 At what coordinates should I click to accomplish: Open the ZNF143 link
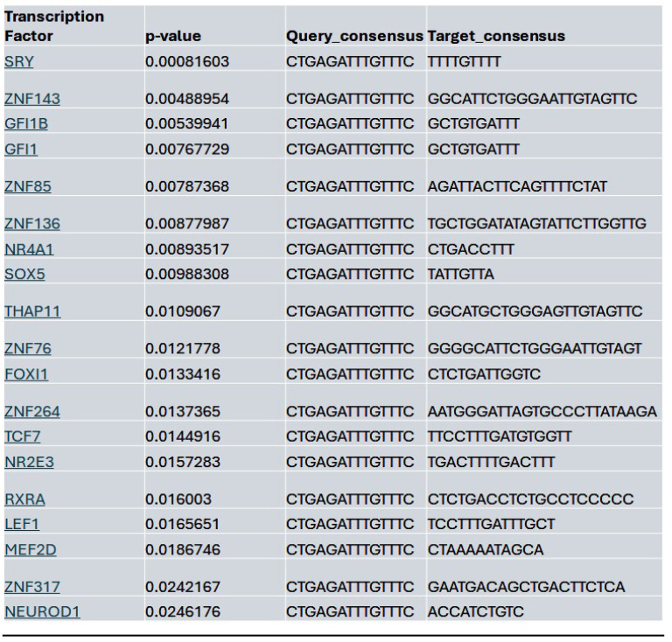[32, 99]
